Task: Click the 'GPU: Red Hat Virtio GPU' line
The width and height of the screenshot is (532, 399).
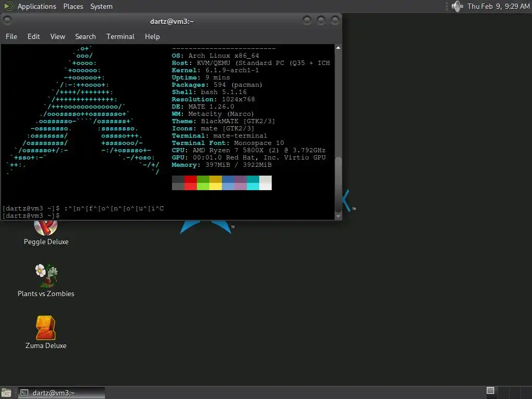Action: click(249, 157)
